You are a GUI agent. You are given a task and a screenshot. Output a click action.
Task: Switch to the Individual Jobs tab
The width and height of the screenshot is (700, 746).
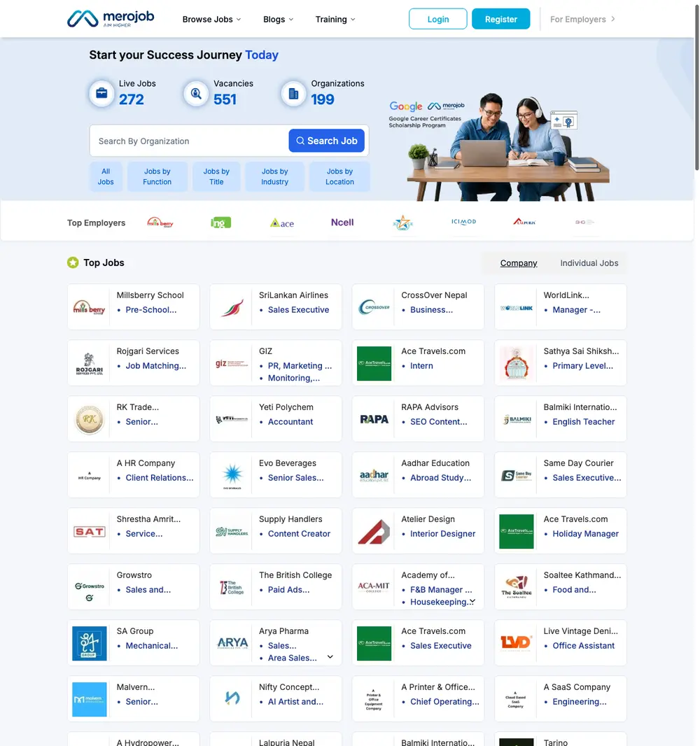coord(589,263)
